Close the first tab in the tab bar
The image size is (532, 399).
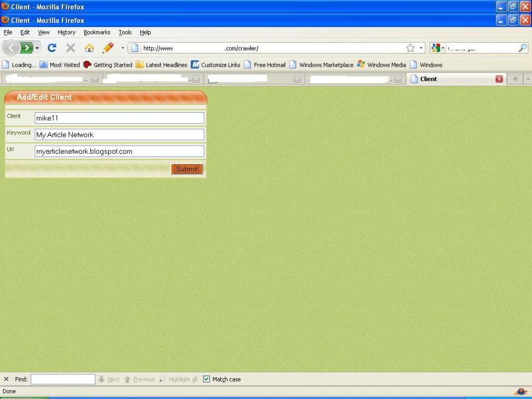pos(95,79)
